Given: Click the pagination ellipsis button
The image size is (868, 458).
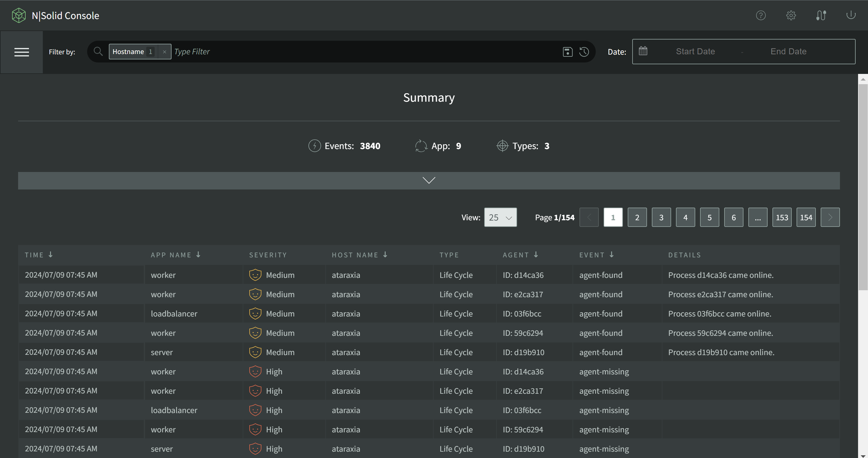Looking at the screenshot, I should tap(758, 217).
